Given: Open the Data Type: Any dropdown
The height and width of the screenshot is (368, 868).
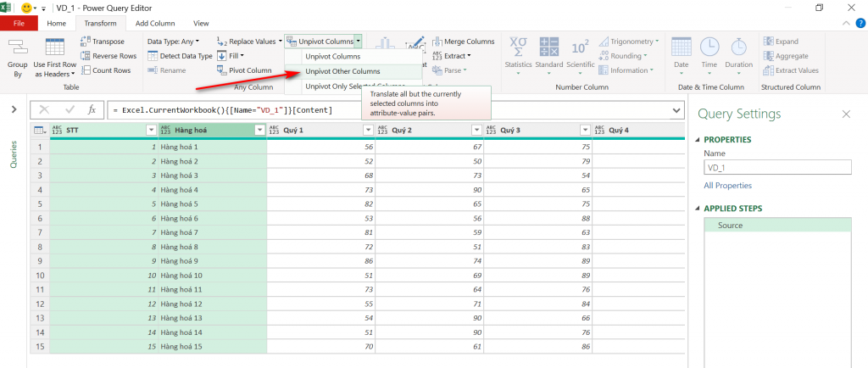Looking at the screenshot, I should coord(173,42).
